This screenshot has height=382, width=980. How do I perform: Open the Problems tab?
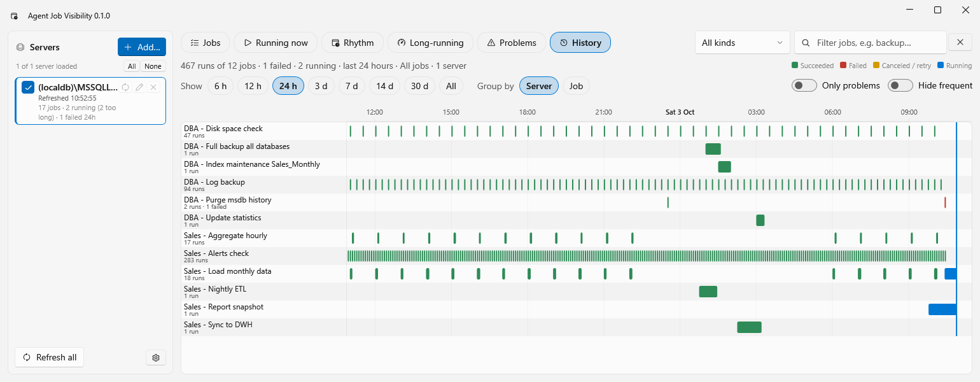[x=512, y=43]
